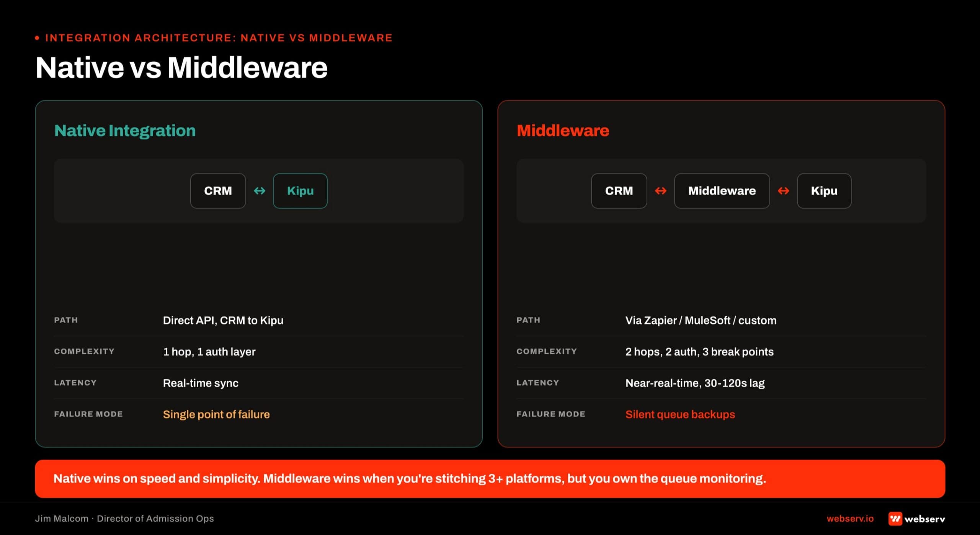Click the white webserv wordmark in the footer
The image size is (980, 535).
[x=924, y=519]
